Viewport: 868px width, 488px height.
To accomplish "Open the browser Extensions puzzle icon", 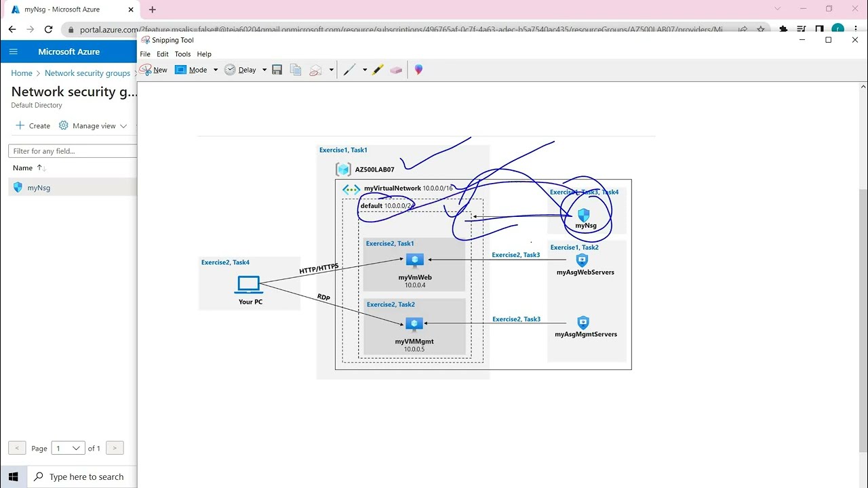I will coord(784,30).
